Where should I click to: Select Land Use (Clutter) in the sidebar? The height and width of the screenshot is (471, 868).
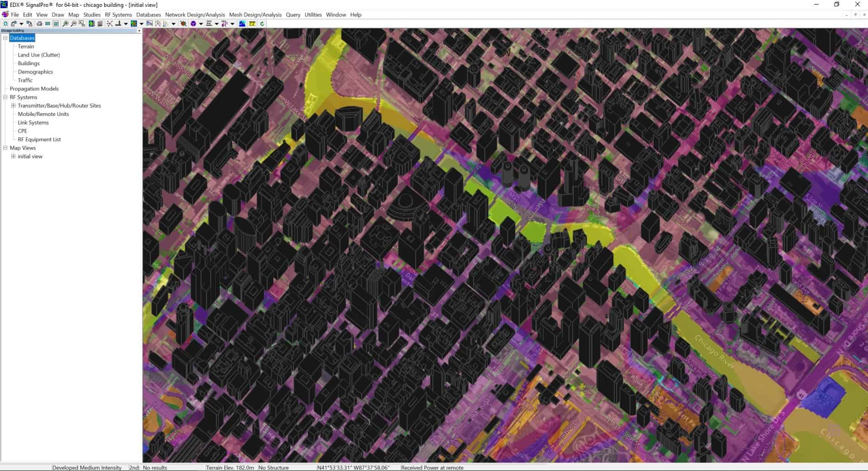point(39,55)
